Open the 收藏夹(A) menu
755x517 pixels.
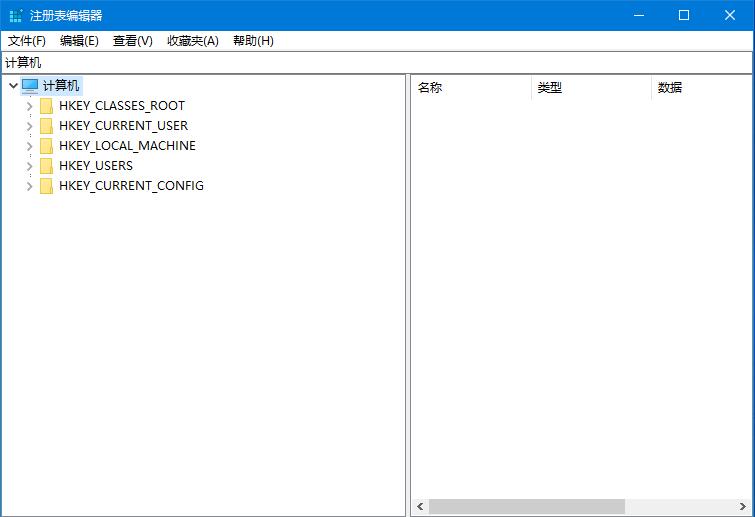(192, 41)
